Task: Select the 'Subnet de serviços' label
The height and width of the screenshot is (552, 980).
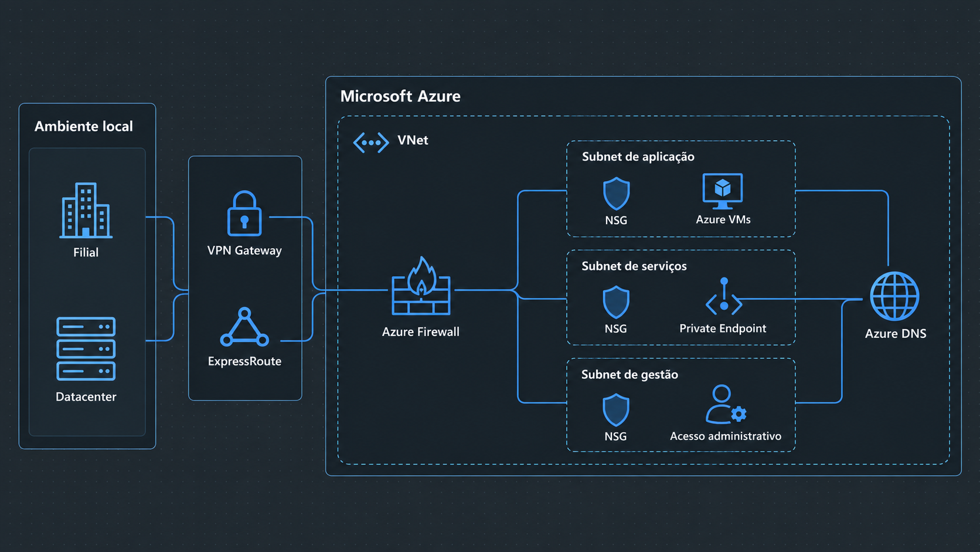Action: click(634, 266)
